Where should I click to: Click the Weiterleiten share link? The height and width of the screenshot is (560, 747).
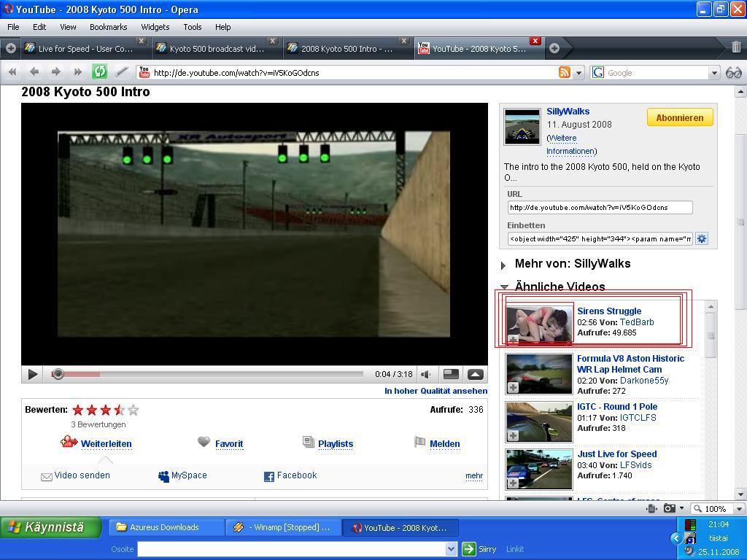tap(106, 444)
